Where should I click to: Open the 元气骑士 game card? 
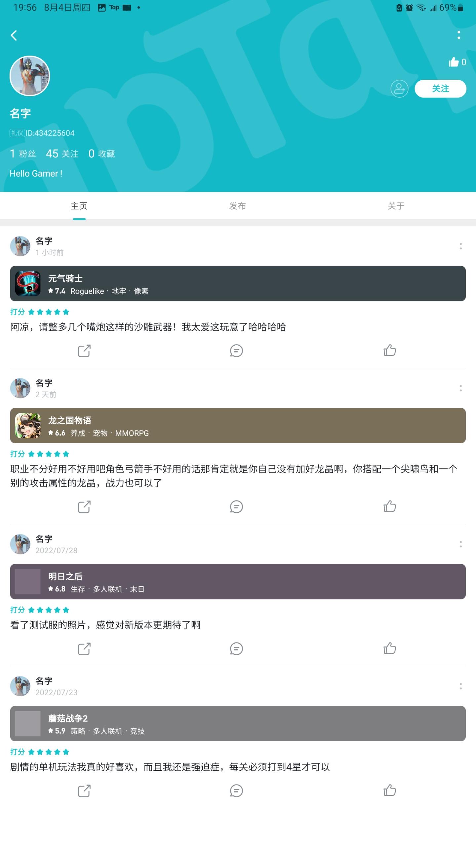238,283
